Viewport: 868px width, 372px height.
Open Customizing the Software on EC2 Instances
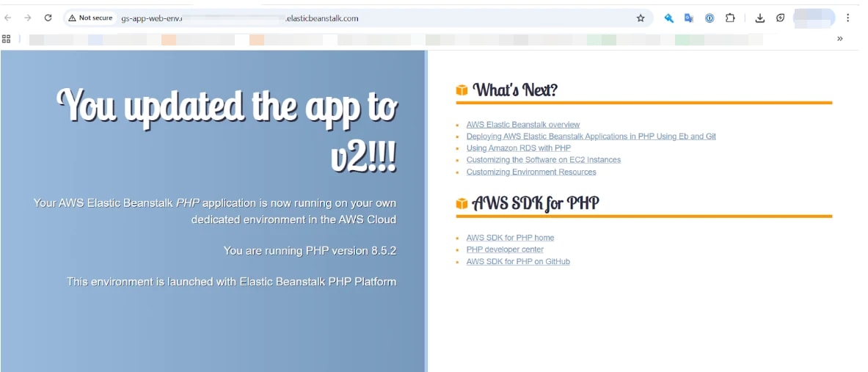tap(544, 160)
